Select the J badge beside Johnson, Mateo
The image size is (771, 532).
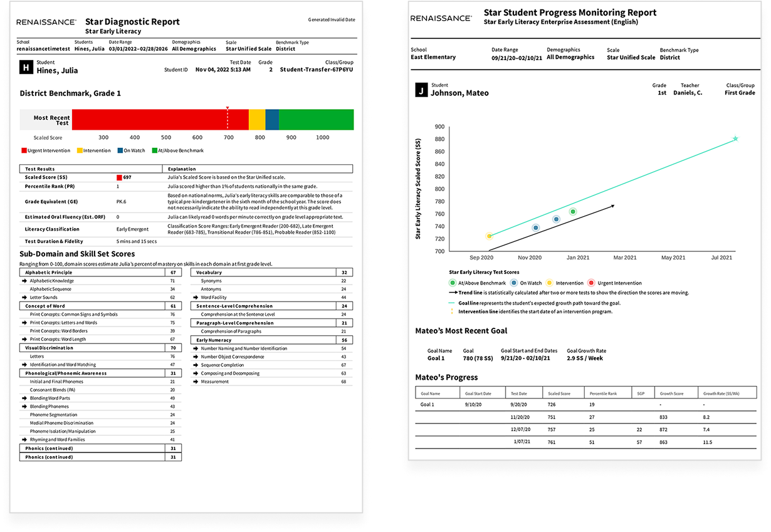(x=421, y=90)
